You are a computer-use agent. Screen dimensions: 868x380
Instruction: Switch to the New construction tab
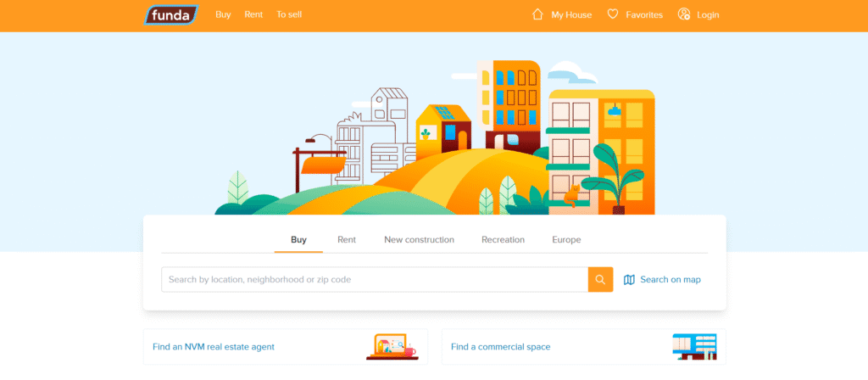(x=419, y=240)
